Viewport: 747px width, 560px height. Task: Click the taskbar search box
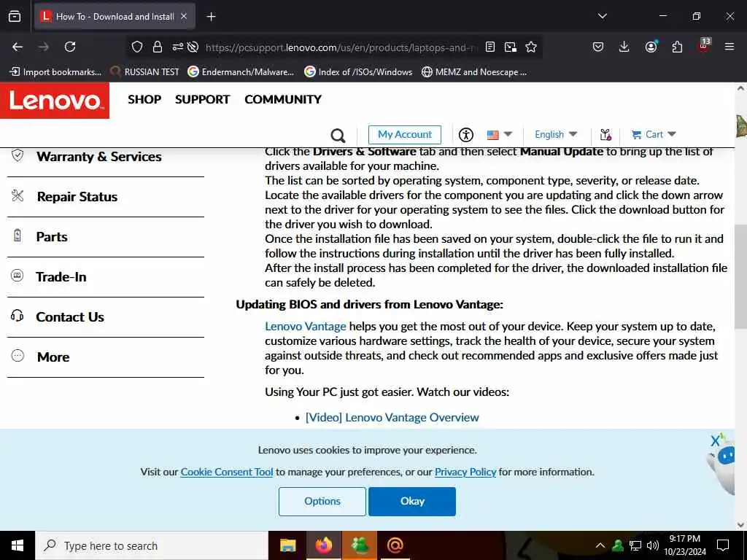tap(152, 545)
